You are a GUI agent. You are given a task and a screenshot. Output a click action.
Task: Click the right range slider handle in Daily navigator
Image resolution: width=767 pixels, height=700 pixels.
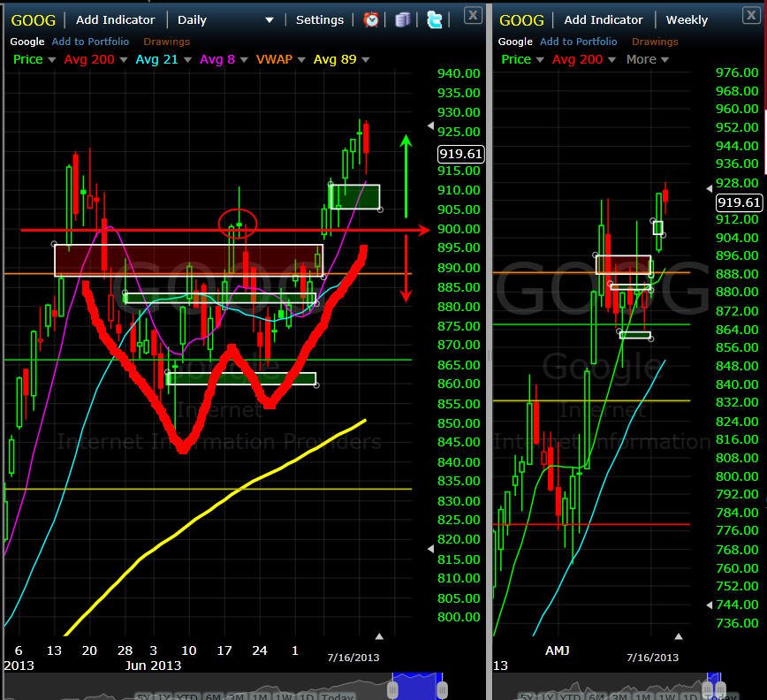[x=442, y=689]
